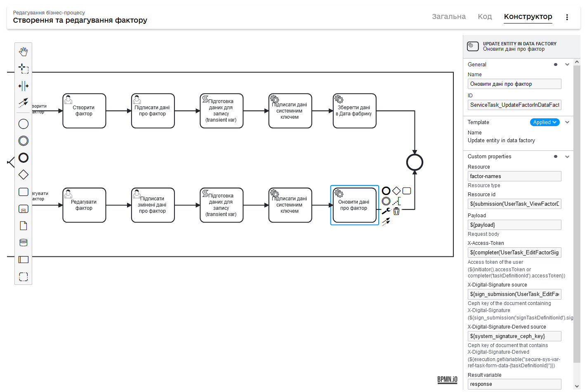Edit the Resource field factor-names

point(514,176)
